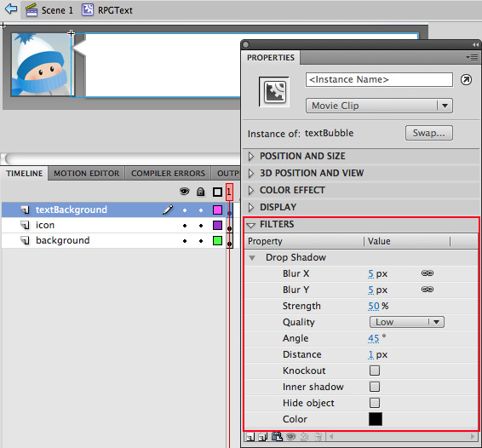Toggle show/hide all layers eye icon
Image resolution: width=482 pixels, height=448 pixels.
click(x=185, y=192)
